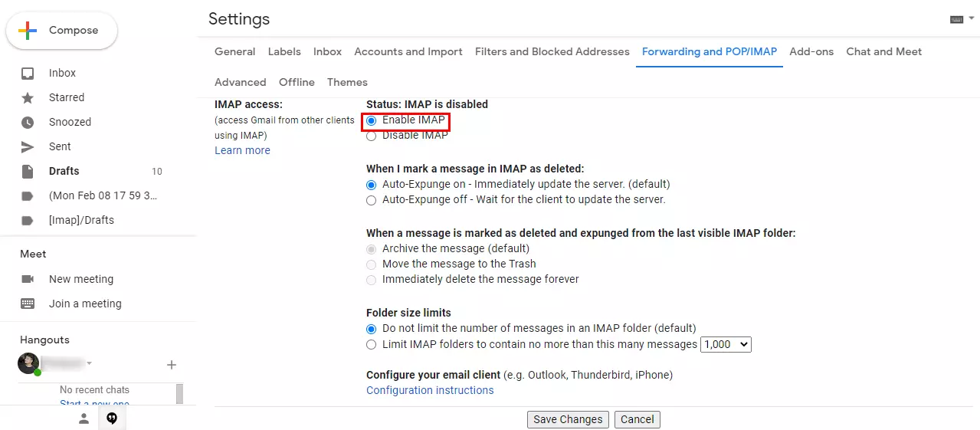Click the Drafts folder label
The height and width of the screenshot is (430, 980).
click(64, 172)
